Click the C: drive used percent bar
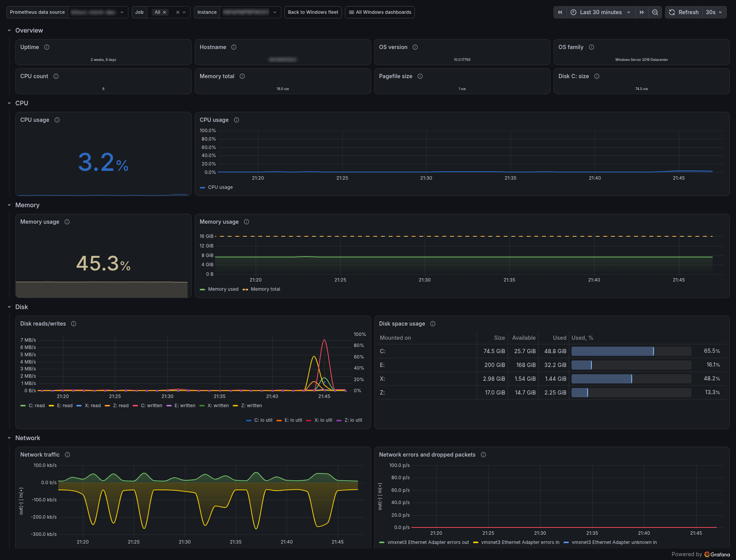736x560 pixels. pyautogui.click(x=631, y=351)
